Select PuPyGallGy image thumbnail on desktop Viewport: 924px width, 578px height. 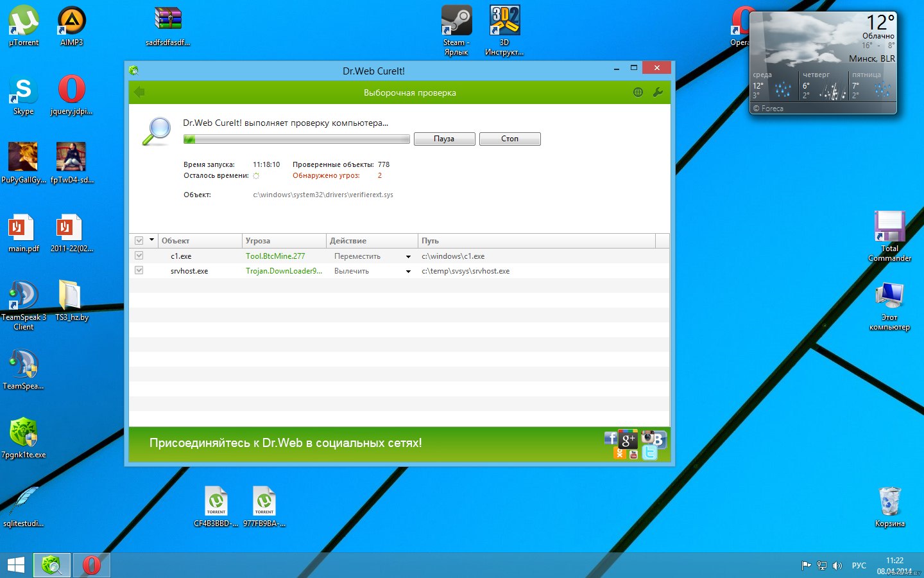(x=24, y=164)
